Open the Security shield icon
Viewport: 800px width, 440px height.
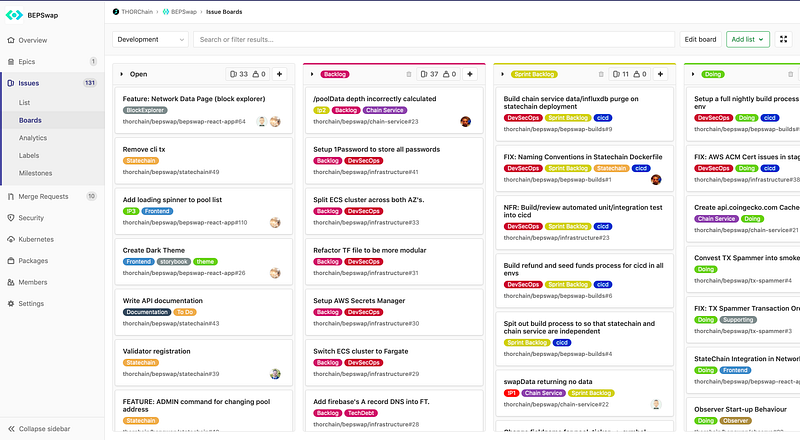point(11,218)
